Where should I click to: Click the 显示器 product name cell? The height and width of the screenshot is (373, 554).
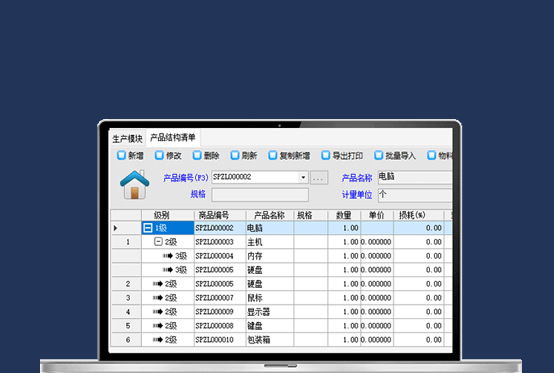click(270, 312)
